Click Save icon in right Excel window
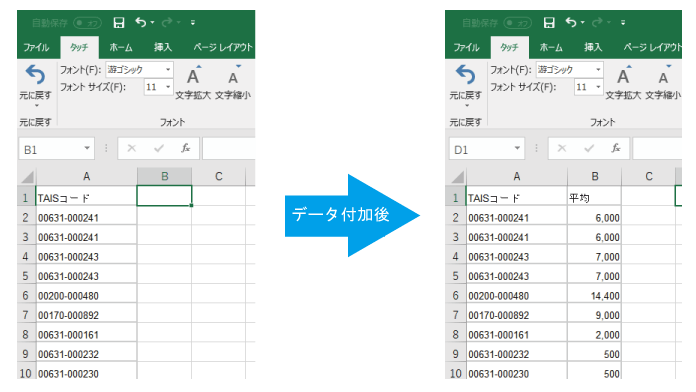The width and height of the screenshot is (696, 392). coord(549,23)
